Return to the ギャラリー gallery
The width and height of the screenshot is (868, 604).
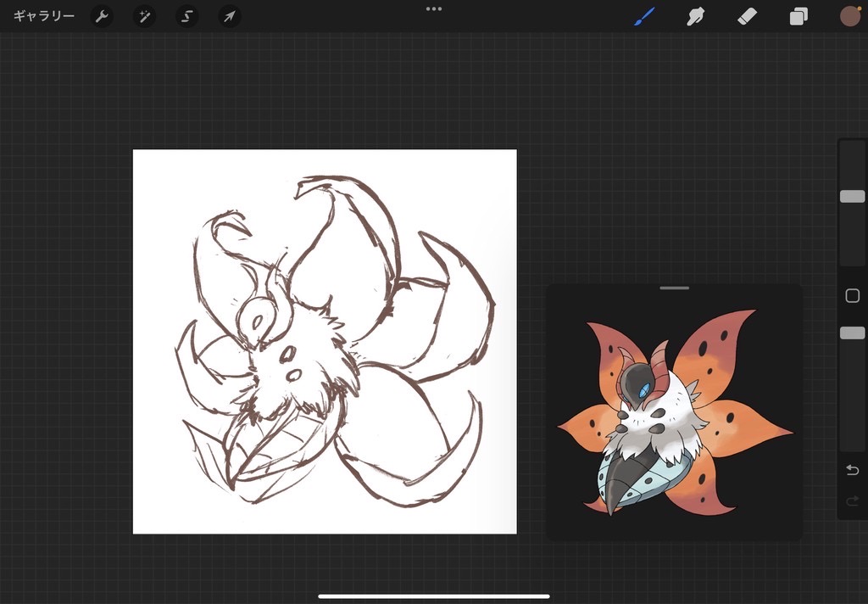coord(43,16)
